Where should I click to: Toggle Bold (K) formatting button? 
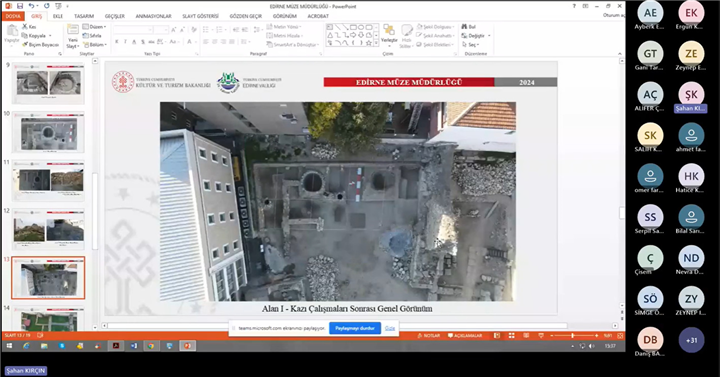coord(117,42)
